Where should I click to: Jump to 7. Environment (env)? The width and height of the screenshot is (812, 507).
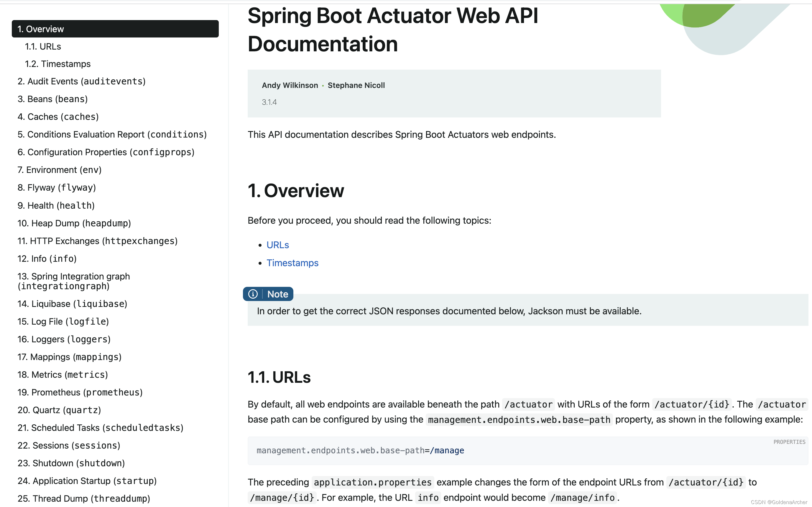(59, 170)
